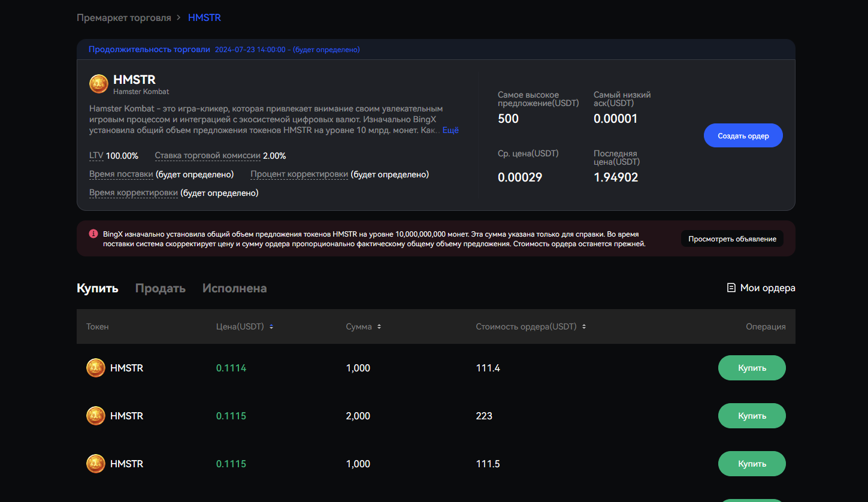Open Премаркет торговля breadcrumb
The width and height of the screenshot is (868, 502).
click(x=124, y=17)
